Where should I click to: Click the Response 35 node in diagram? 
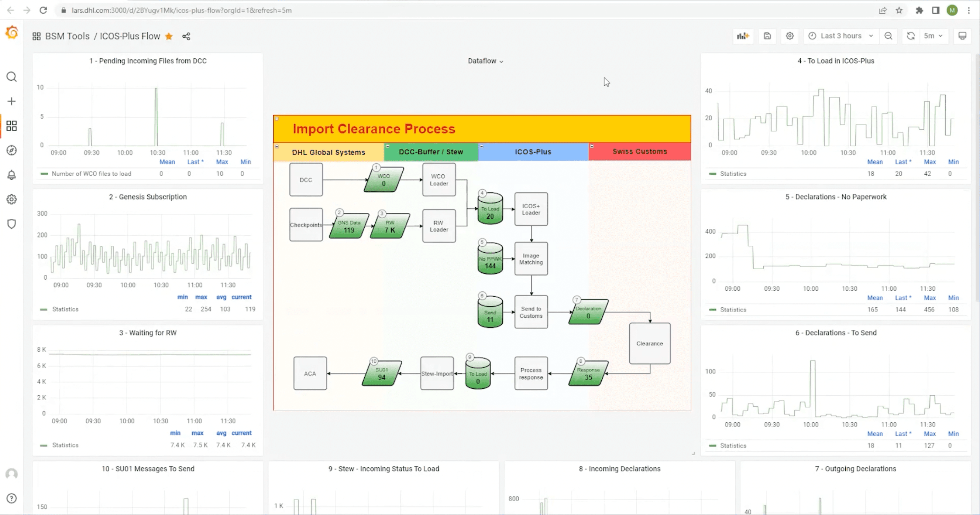(x=588, y=374)
